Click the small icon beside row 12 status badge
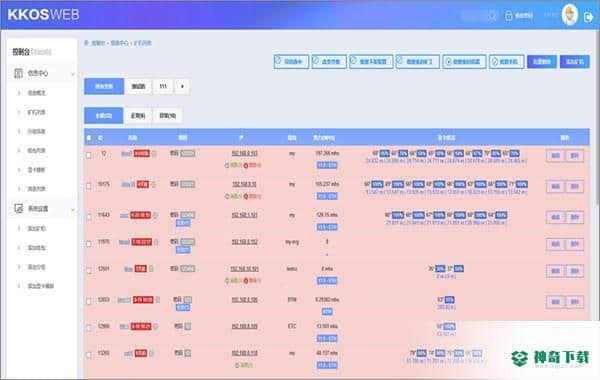This screenshot has height=380, width=600. (x=154, y=153)
